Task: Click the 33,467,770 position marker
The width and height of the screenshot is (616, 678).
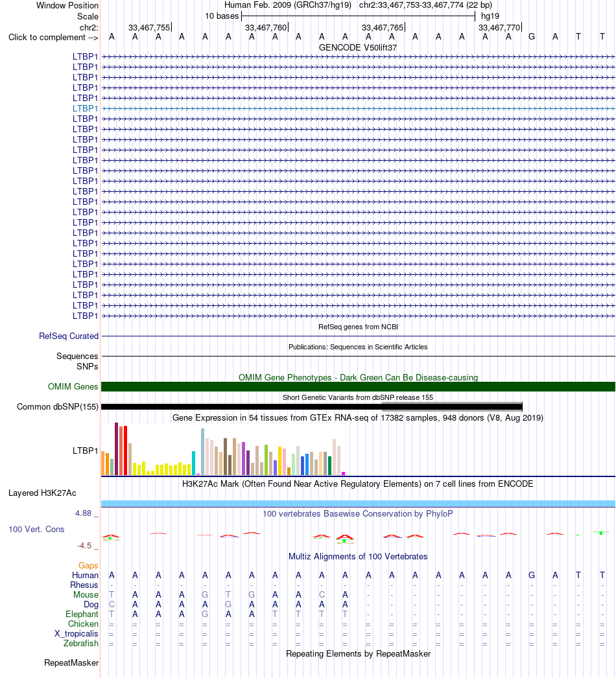Action: (x=499, y=28)
